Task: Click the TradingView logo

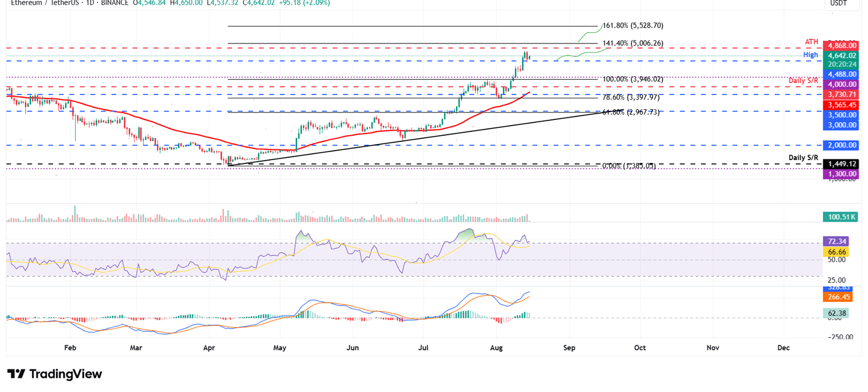Action: pyautogui.click(x=53, y=374)
